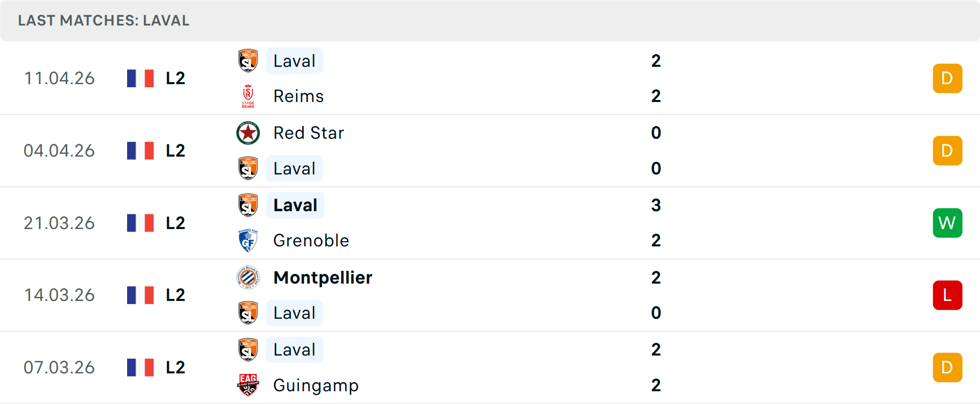Click Laval crest in Reims match
This screenshot has height=404, width=980.
tap(248, 61)
